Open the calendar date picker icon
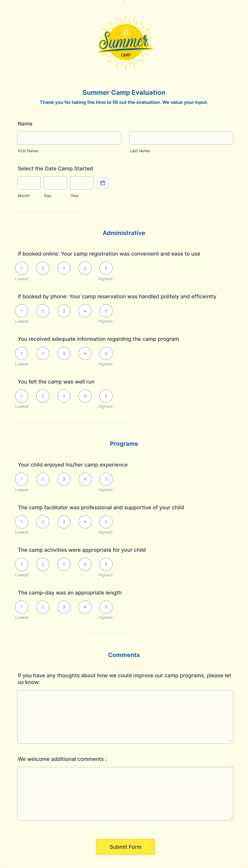 click(x=103, y=183)
